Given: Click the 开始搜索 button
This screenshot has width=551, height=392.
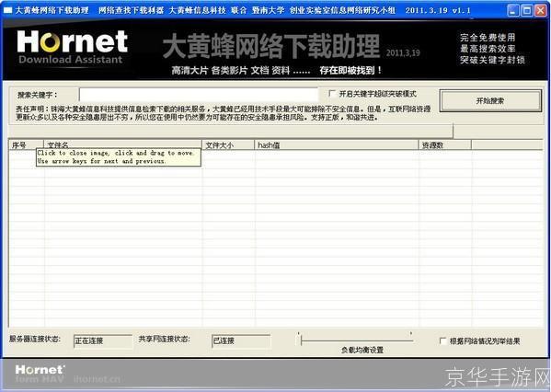Looking at the screenshot, I should [490, 101].
